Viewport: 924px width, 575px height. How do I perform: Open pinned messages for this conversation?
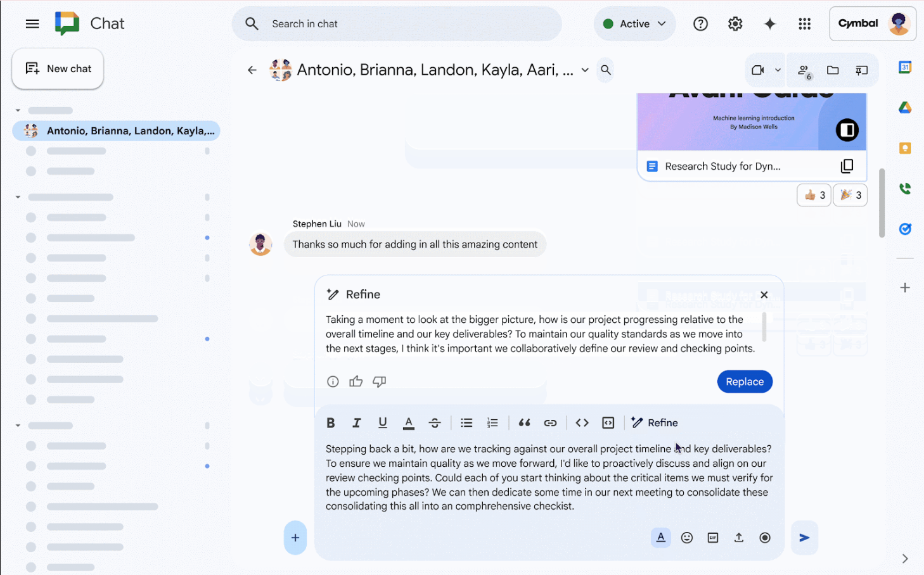861,70
